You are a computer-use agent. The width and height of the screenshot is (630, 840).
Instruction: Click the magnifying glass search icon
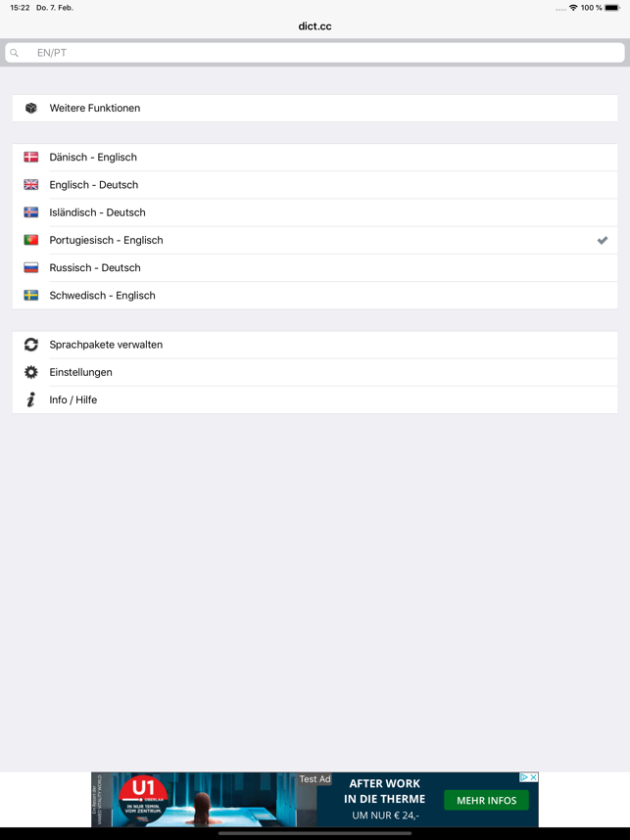coord(15,53)
